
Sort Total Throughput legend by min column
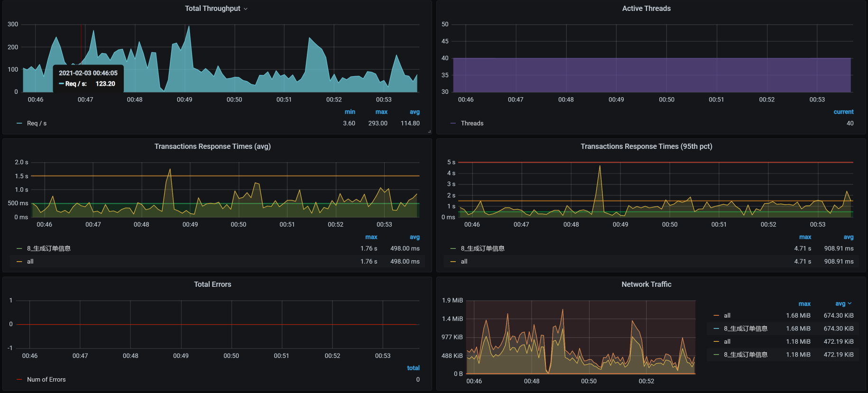tap(350, 112)
